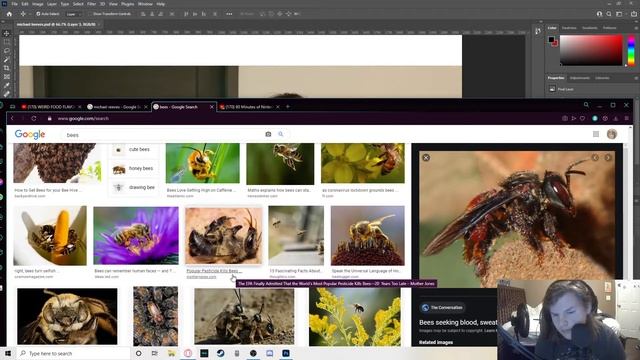The image size is (640, 360).
Task: Open the Layer auto-select dropdown
Action: [x=73, y=14]
